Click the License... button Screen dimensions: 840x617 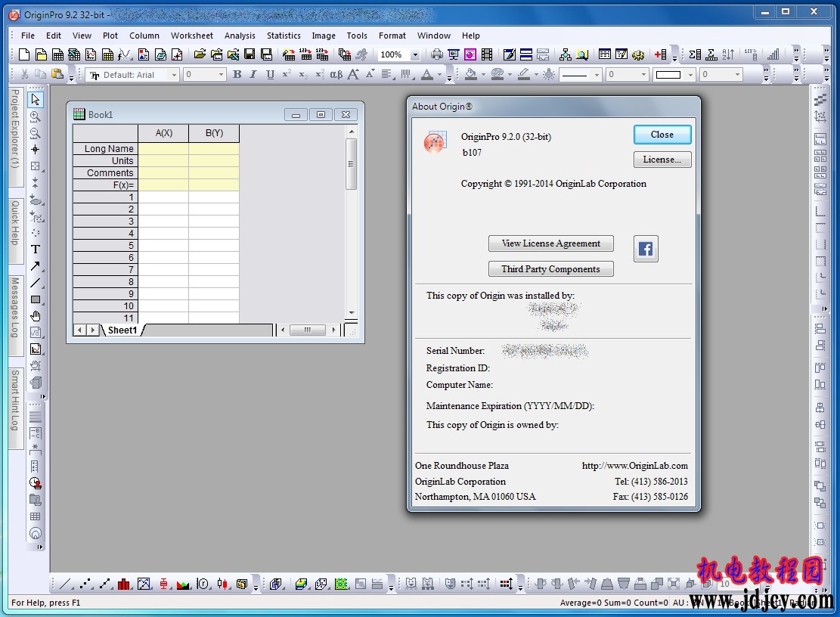click(x=662, y=160)
